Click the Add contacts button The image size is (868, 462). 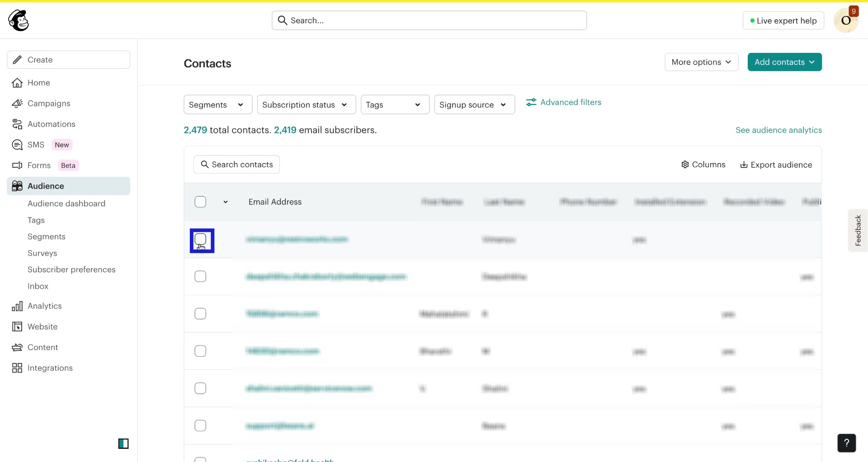click(784, 62)
